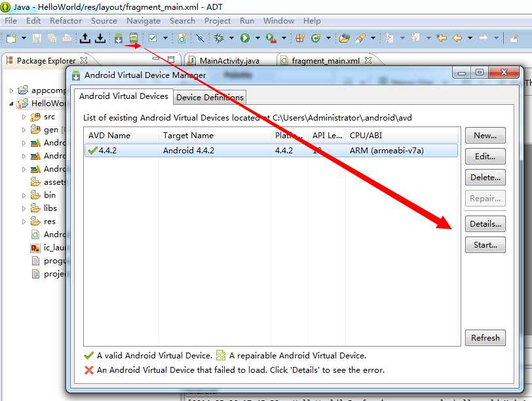Image resolution: width=532 pixels, height=401 pixels.
Task: Click the download arrow toolbar icon
Action: point(100,38)
